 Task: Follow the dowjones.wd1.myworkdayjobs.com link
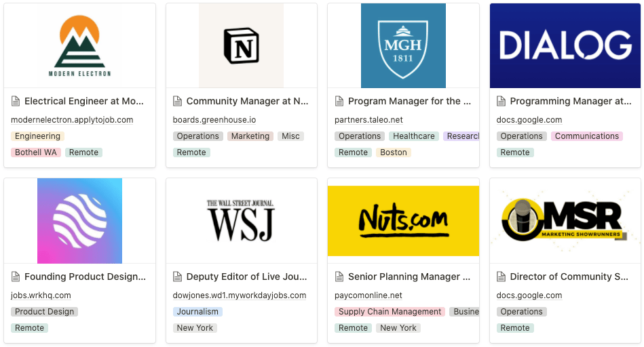pyautogui.click(x=240, y=295)
